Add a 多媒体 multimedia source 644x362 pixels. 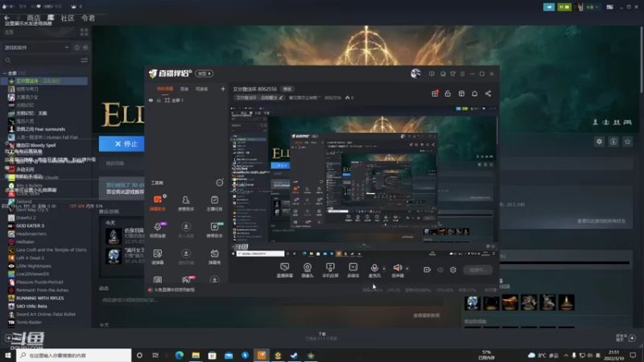pyautogui.click(x=353, y=270)
